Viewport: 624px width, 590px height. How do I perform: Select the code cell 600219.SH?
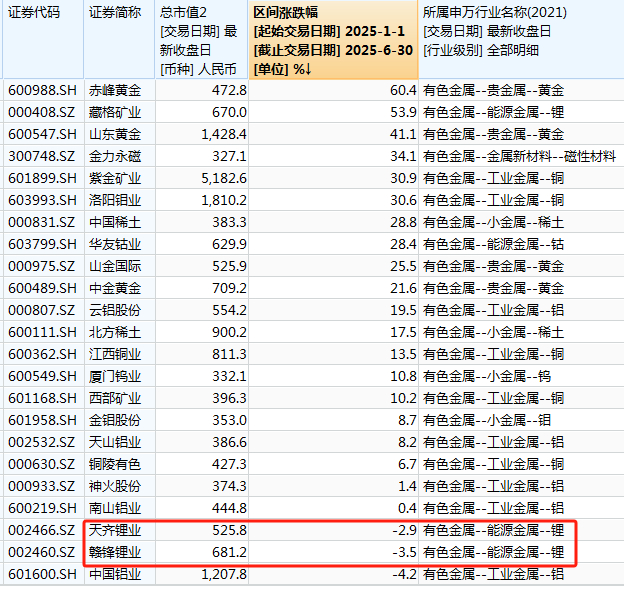click(42, 508)
